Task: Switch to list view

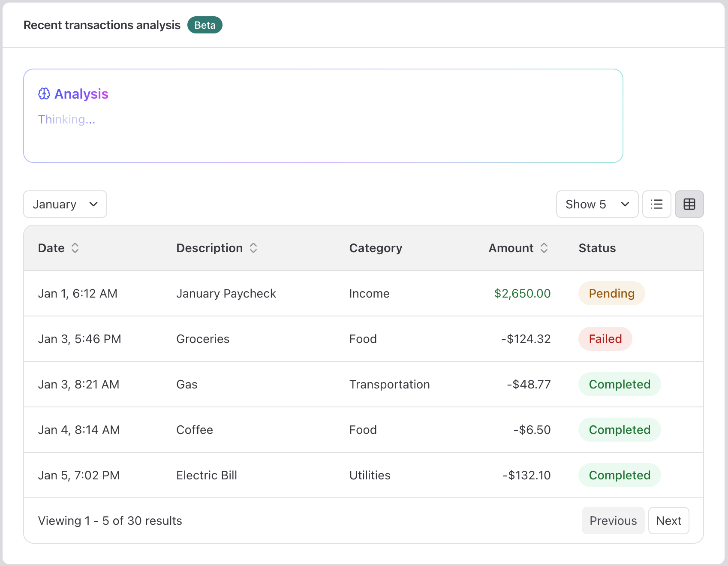Action: (657, 204)
